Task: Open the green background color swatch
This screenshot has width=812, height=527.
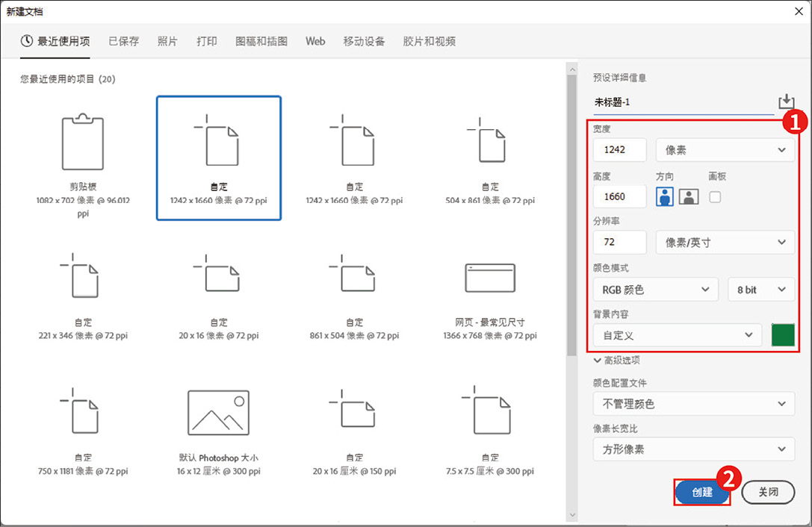Action: click(x=783, y=335)
